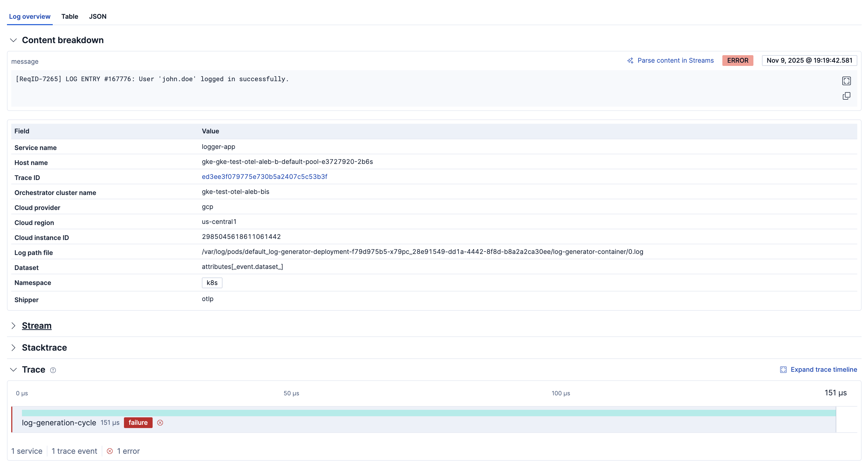Collapse the Trace section chevron

pyautogui.click(x=13, y=370)
